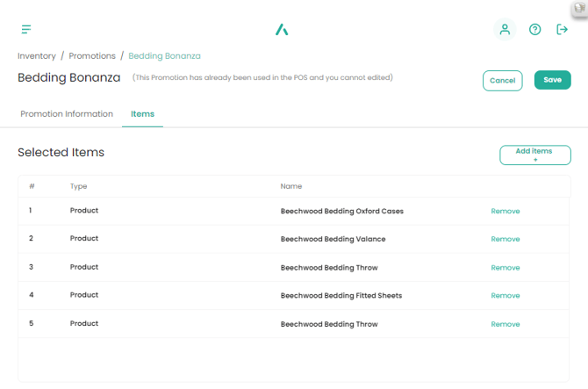This screenshot has height=389, width=588.
Task: Select the Items tab
Action: click(x=142, y=114)
